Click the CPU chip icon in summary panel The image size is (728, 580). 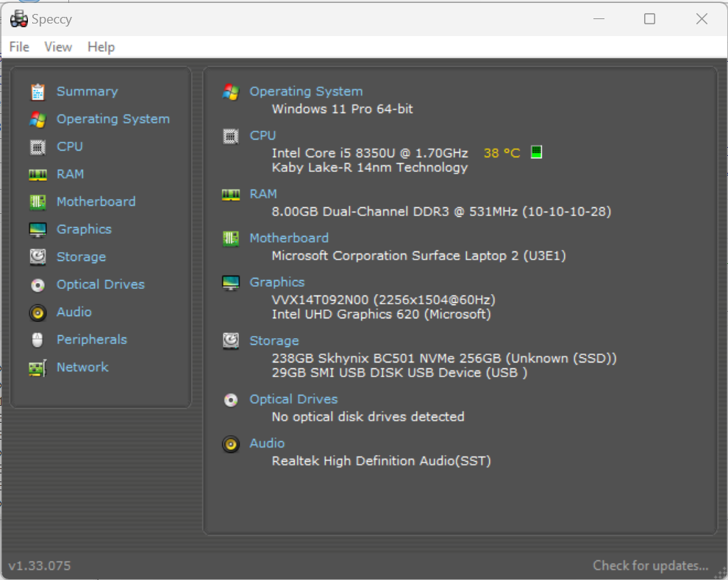click(x=231, y=136)
